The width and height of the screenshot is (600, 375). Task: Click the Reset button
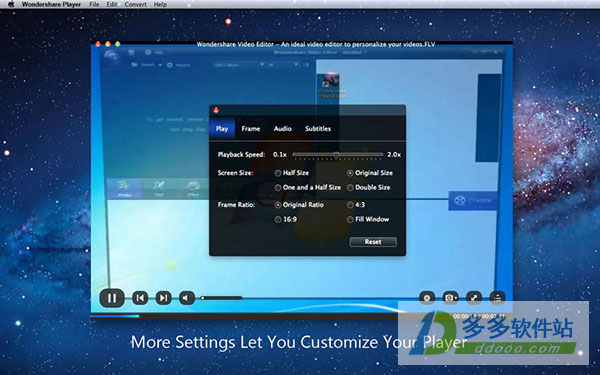tap(373, 242)
